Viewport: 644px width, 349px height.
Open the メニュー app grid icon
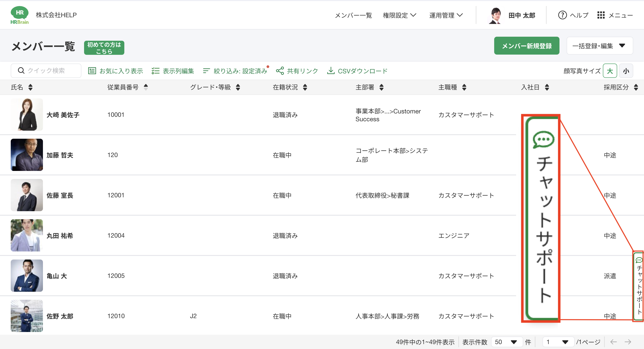(x=601, y=15)
